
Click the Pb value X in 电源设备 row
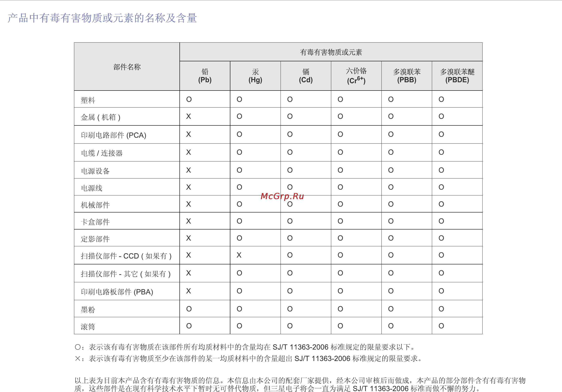pyautogui.click(x=188, y=170)
